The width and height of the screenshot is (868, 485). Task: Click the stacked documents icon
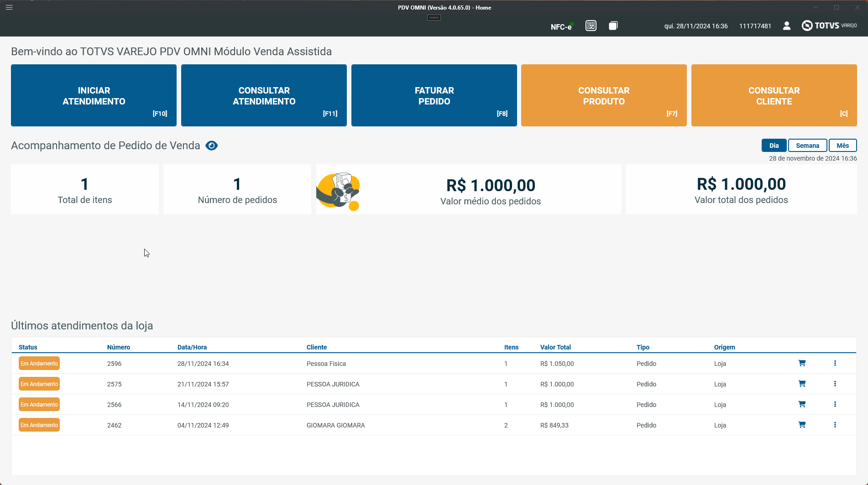(x=613, y=26)
